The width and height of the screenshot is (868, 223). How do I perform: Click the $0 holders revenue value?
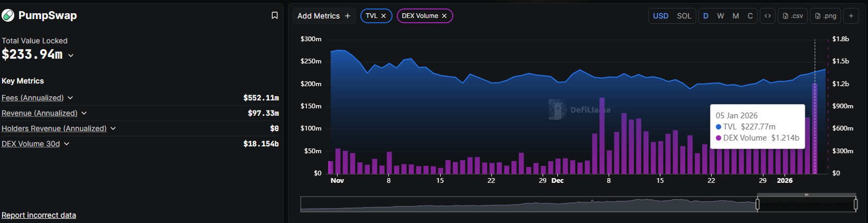click(274, 128)
